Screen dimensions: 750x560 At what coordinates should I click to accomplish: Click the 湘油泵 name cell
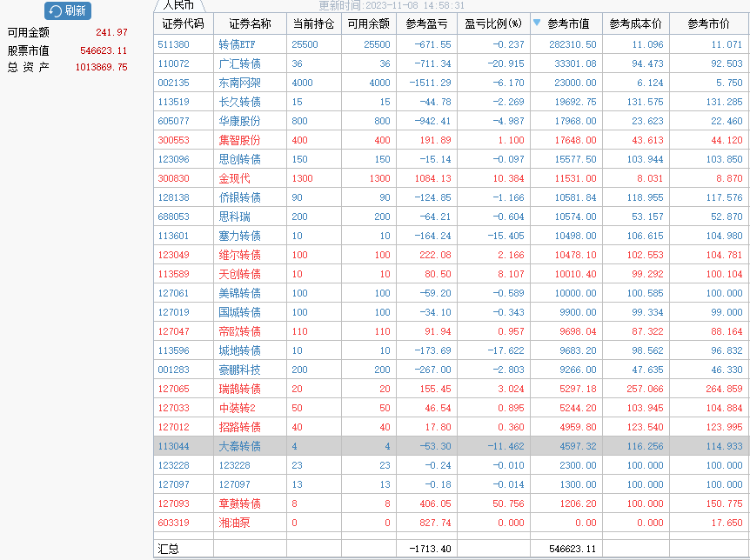click(x=234, y=523)
